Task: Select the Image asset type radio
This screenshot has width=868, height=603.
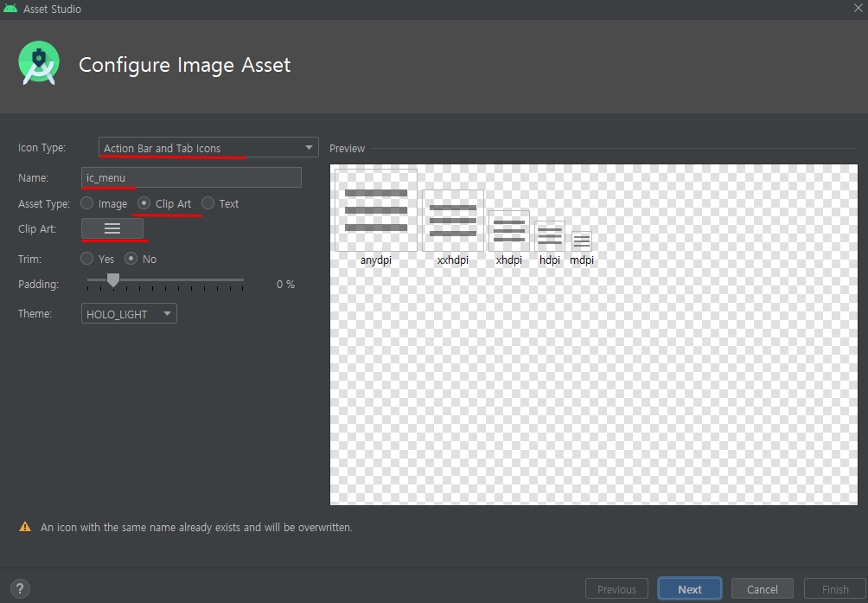Action: [x=87, y=203]
